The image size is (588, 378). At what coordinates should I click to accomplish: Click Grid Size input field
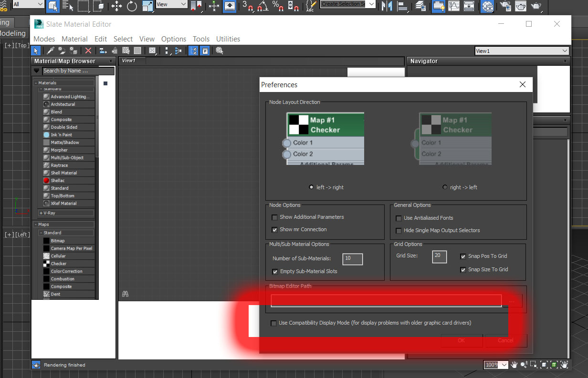tap(440, 256)
